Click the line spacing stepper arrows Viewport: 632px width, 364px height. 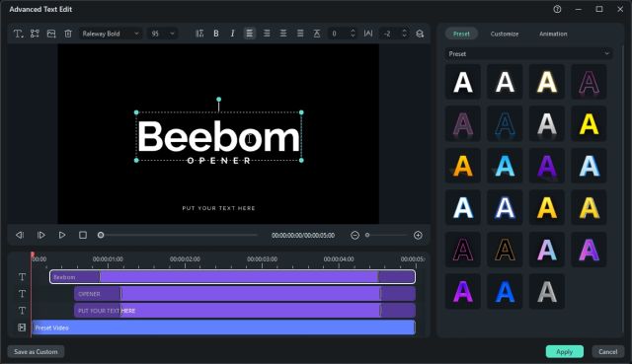tap(353, 34)
